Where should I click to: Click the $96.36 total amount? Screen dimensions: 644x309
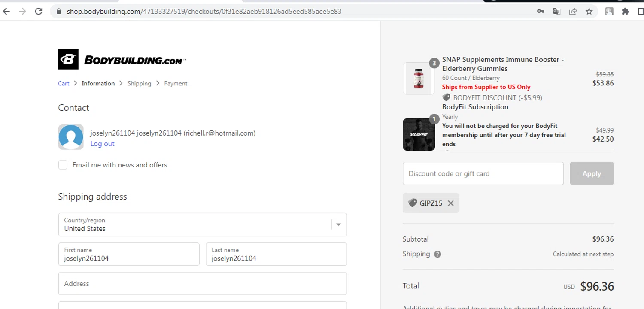click(597, 286)
